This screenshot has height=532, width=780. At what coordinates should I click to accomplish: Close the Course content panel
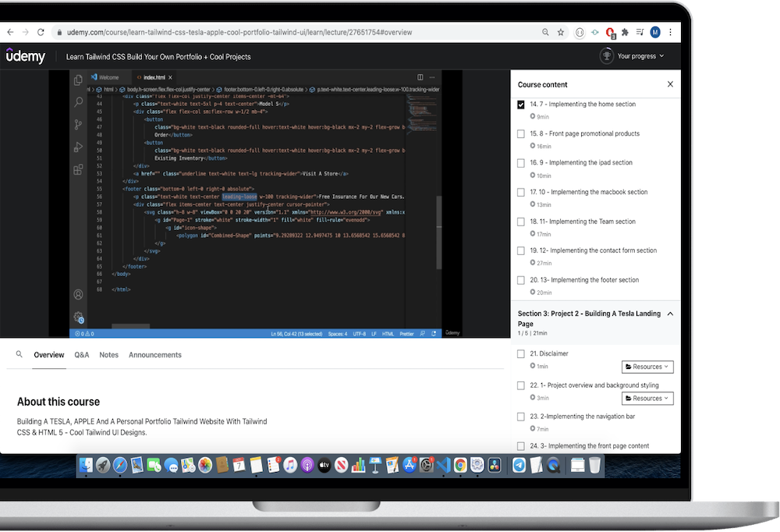[669, 84]
